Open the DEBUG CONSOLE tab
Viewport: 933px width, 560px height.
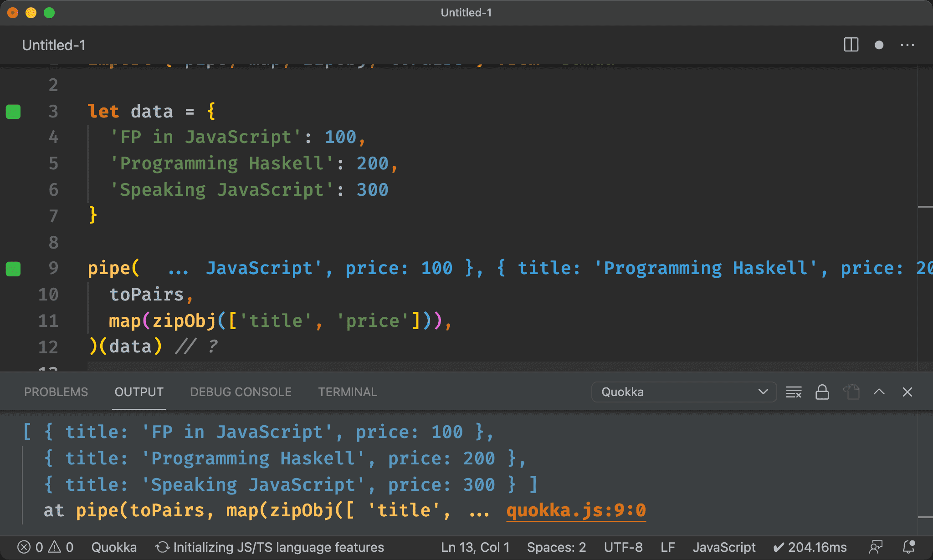241,392
